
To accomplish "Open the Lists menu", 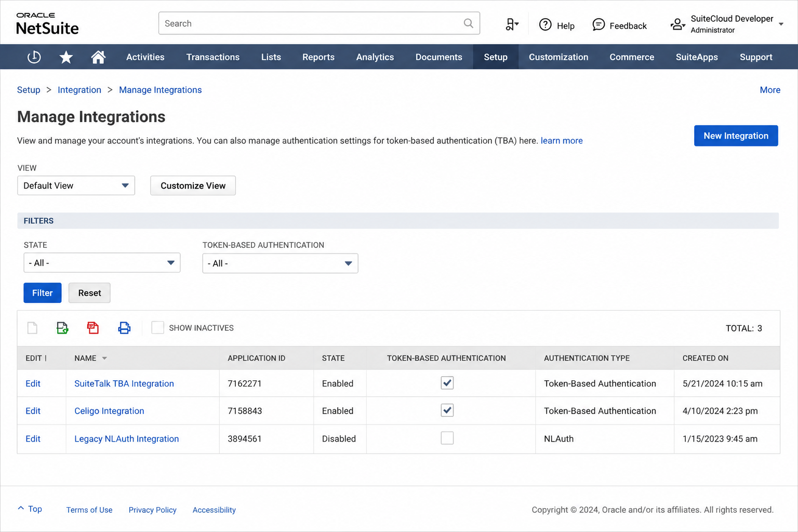I will point(271,57).
